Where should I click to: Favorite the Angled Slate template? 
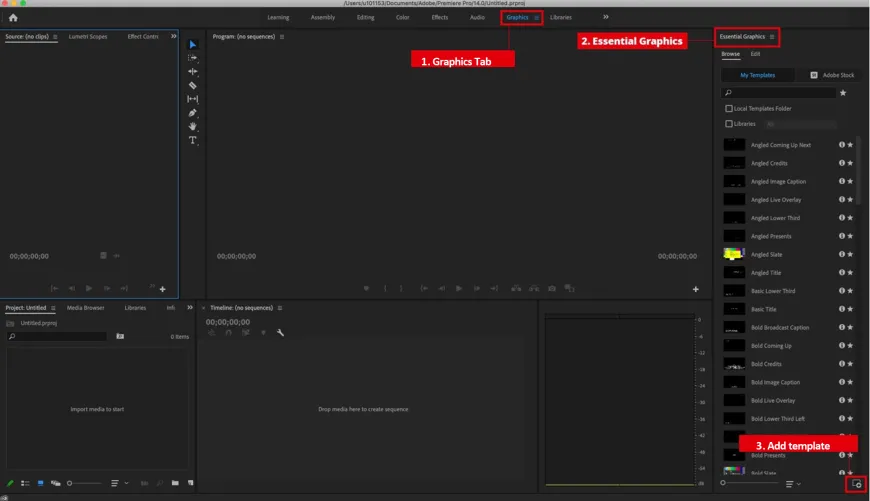tap(850, 254)
